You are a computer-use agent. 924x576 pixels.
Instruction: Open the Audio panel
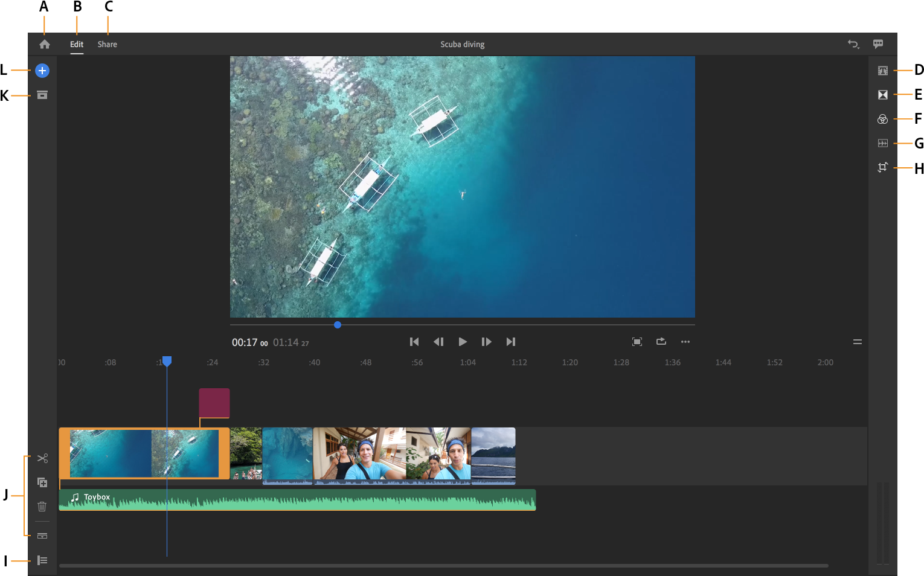pyautogui.click(x=882, y=143)
